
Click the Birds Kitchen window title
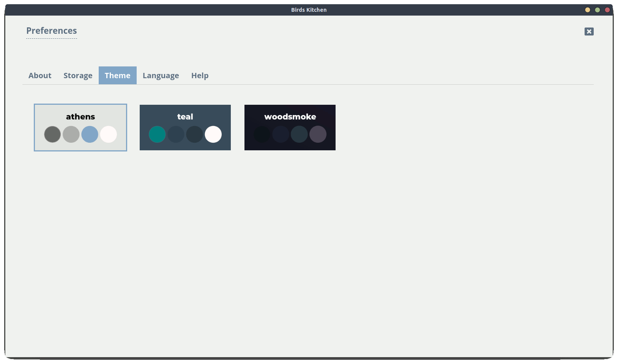pos(309,10)
